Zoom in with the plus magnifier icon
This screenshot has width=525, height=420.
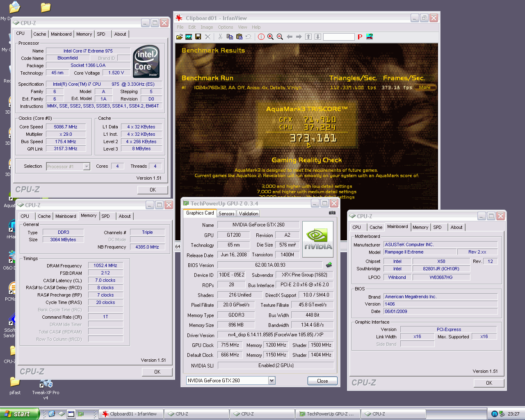pos(271,37)
